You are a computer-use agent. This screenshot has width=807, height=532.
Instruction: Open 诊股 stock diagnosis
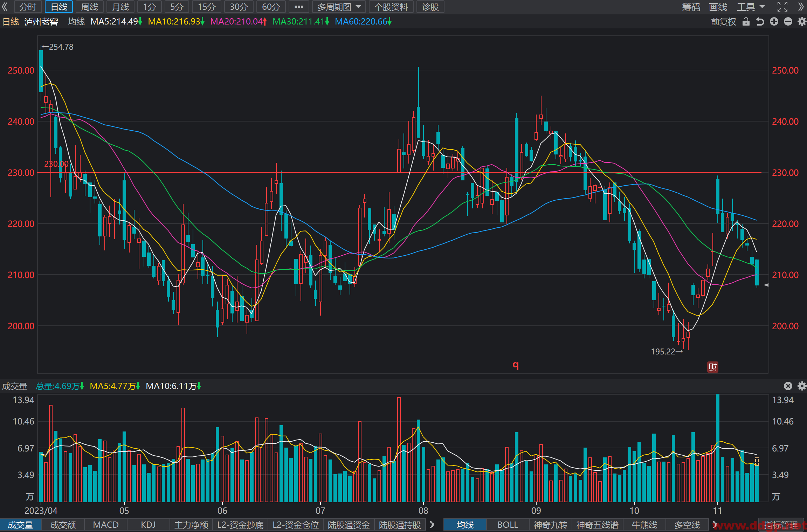(430, 7)
